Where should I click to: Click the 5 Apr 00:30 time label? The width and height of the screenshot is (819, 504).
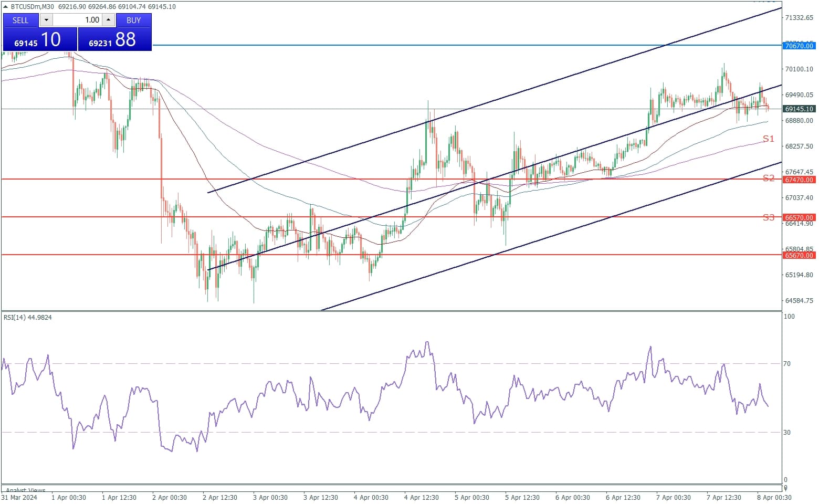tap(472, 497)
